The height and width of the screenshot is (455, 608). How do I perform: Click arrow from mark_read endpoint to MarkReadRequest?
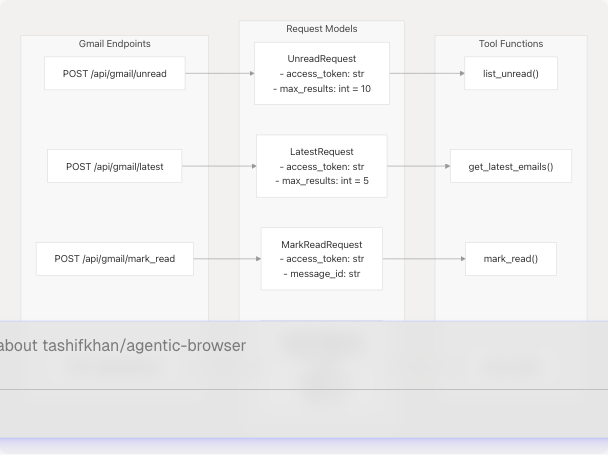(x=227, y=259)
